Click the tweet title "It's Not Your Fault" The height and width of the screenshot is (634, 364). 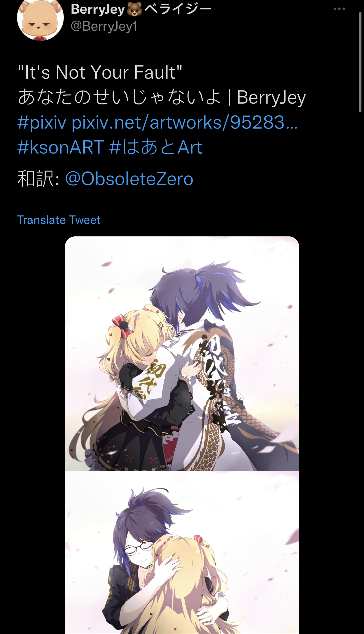pos(100,72)
